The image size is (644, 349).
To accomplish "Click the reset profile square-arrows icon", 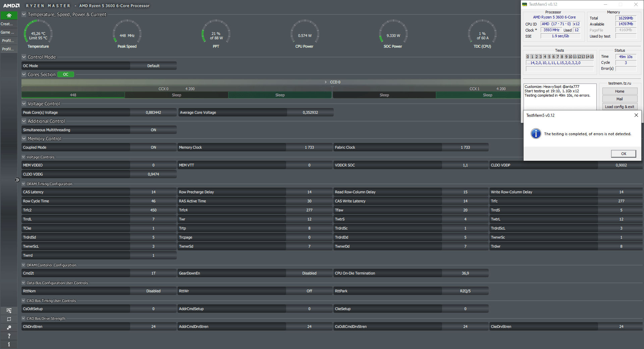I will pos(9,319).
